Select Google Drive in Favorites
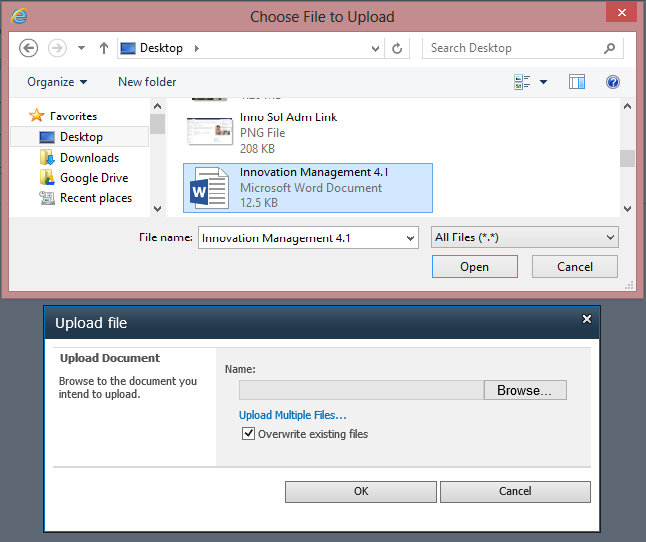This screenshot has width=646, height=542. coord(93,178)
